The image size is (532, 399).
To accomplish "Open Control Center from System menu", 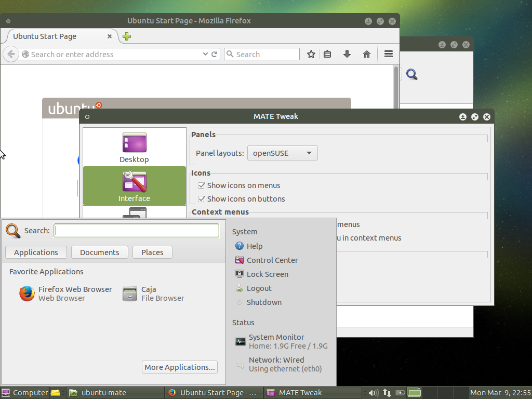I will pos(267,260).
